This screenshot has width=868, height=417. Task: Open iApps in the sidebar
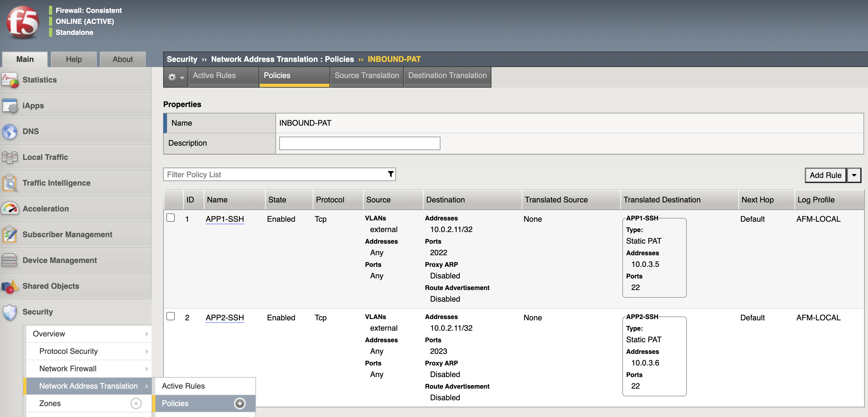point(75,106)
